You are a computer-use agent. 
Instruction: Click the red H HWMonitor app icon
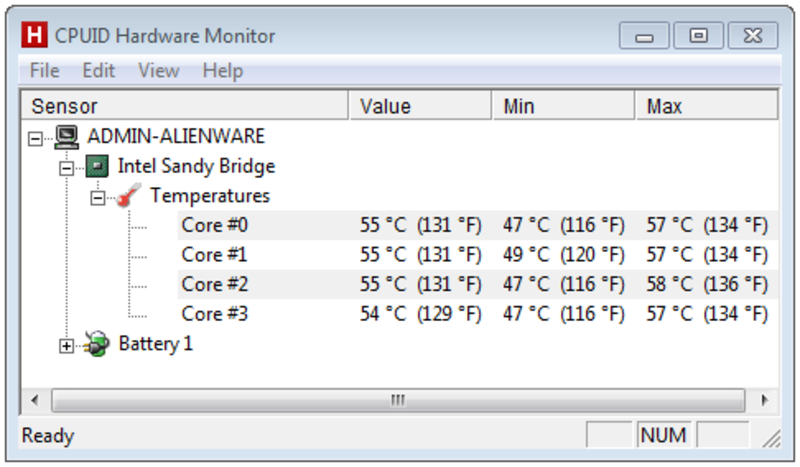(34, 35)
